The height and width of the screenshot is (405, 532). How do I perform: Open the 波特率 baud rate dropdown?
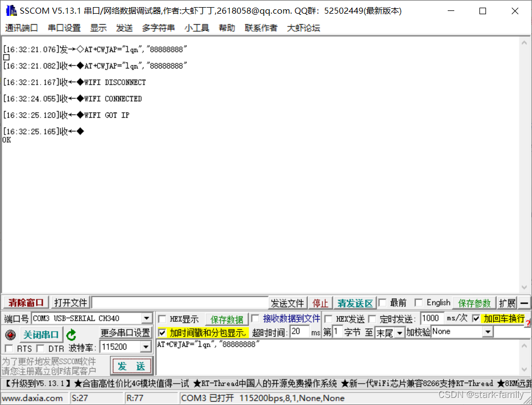tap(146, 346)
